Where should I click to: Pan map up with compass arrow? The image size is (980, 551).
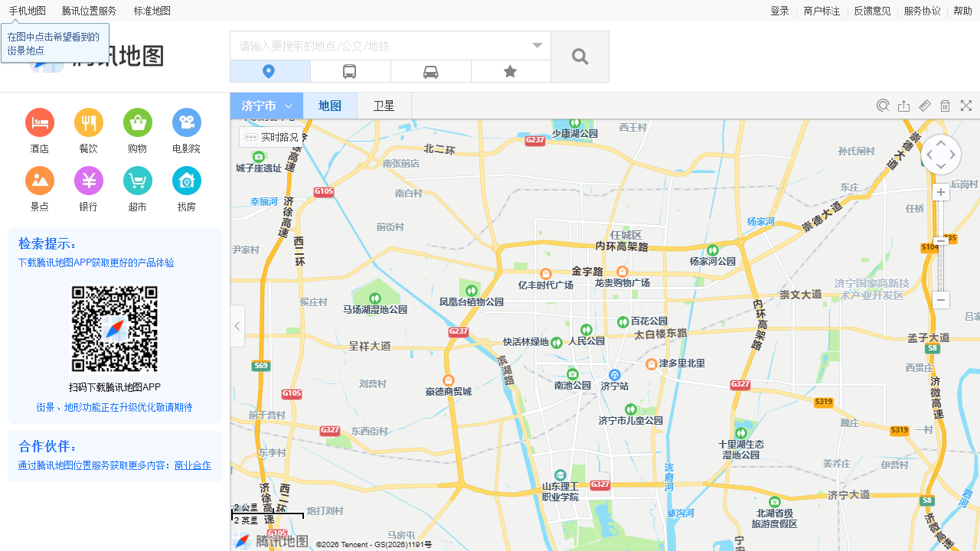[x=941, y=142]
